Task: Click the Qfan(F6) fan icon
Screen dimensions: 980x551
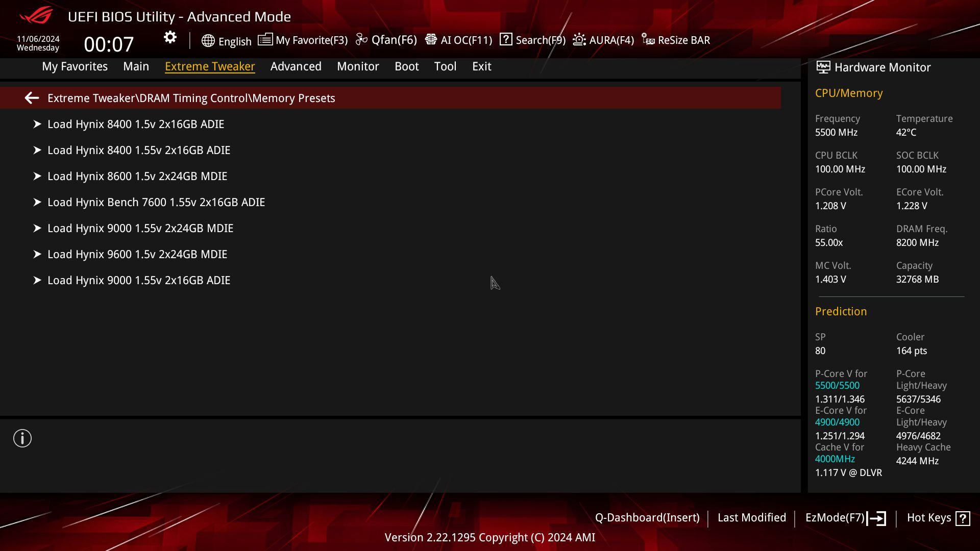Action: (361, 39)
